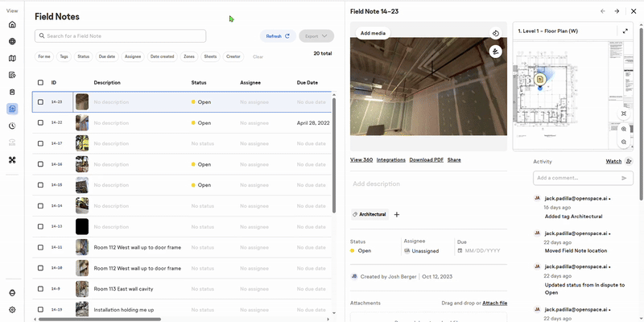Image resolution: width=644 pixels, height=322 pixels.
Task: Open the globe icon in the sidebar
Action: tap(12, 42)
